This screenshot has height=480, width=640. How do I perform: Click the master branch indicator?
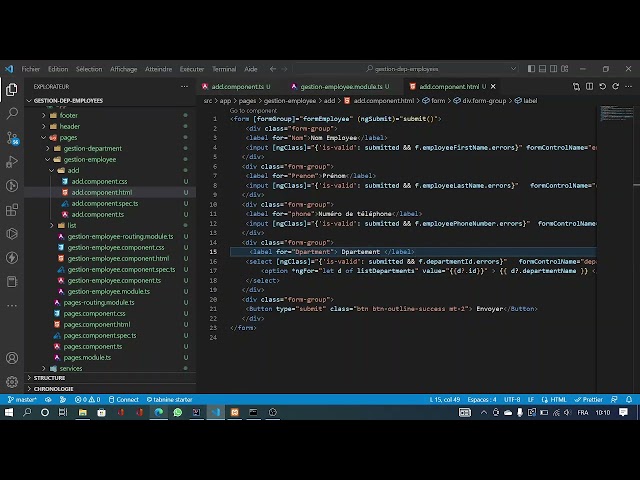pos(22,400)
